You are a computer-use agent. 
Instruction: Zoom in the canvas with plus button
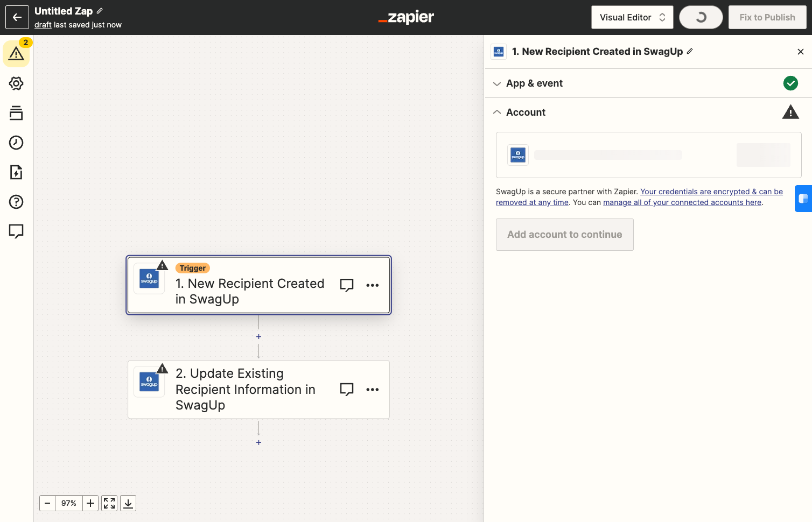click(90, 503)
